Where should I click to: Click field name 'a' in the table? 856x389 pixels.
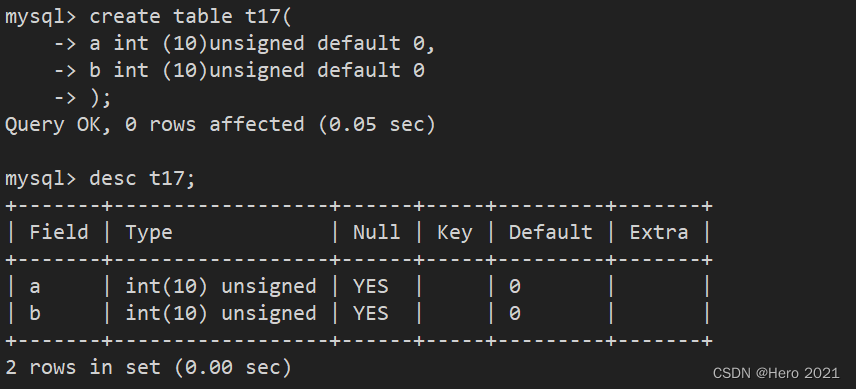[35, 286]
